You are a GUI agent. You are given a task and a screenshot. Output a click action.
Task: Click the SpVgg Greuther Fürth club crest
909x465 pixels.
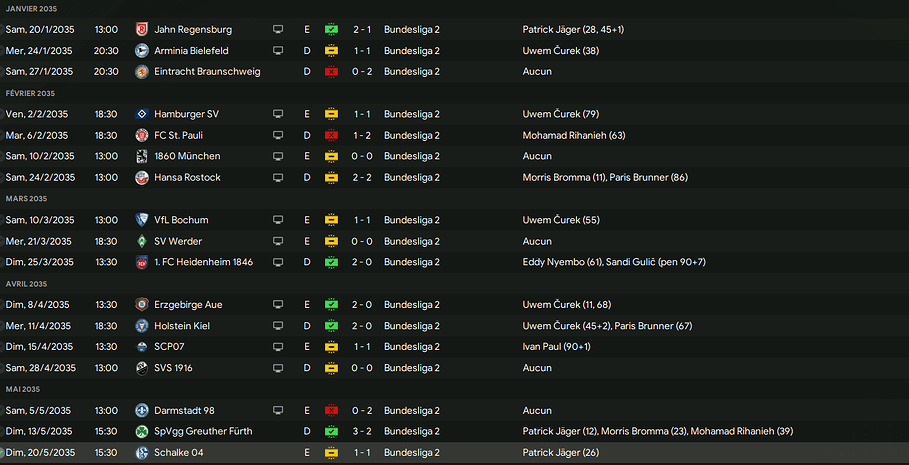point(142,432)
